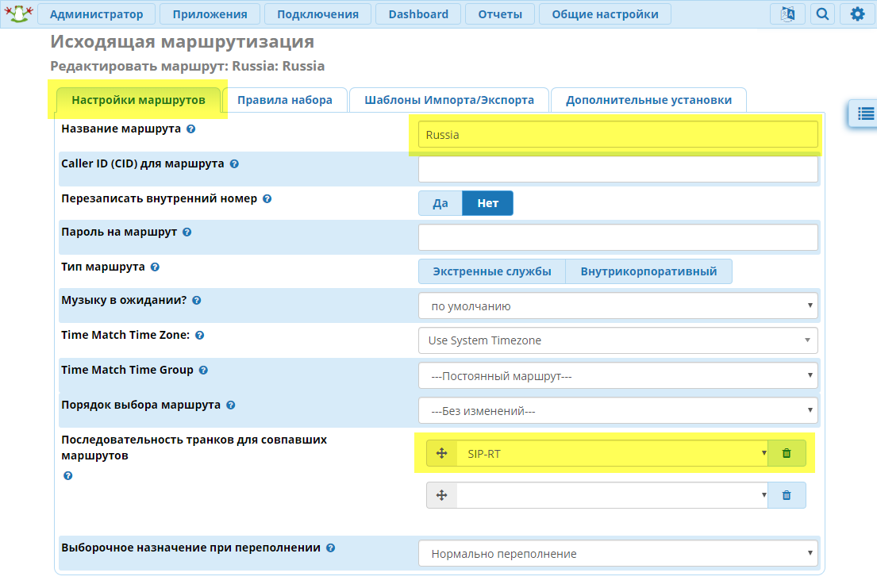The height and width of the screenshot is (588, 877).
Task: Open the Постоянный маршрут time group dropdown
Action: 618,376
